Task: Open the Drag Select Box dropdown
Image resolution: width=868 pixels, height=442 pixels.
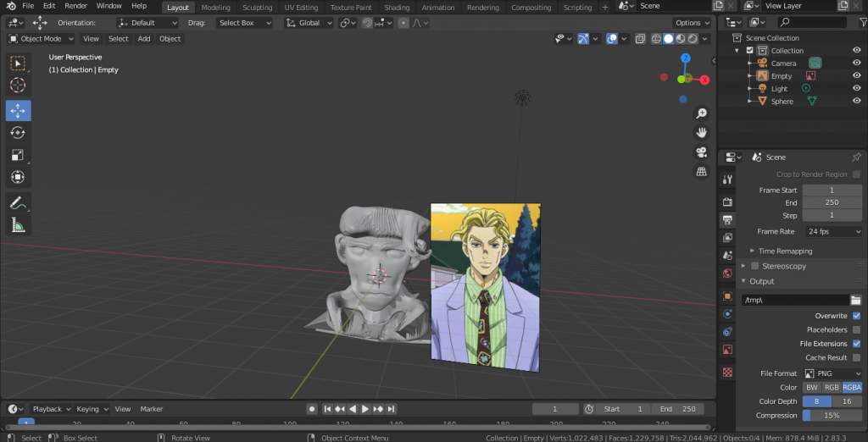Action: (x=245, y=23)
